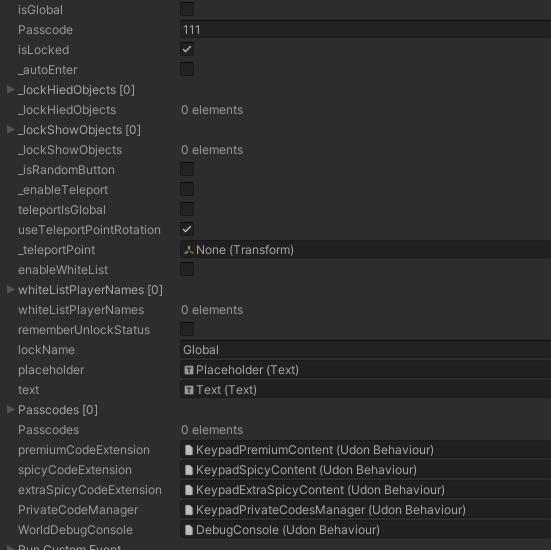This screenshot has height=550, width=551.
Task: Click the script icon of KeypadPrivateCodesManager
Action: click(x=189, y=510)
